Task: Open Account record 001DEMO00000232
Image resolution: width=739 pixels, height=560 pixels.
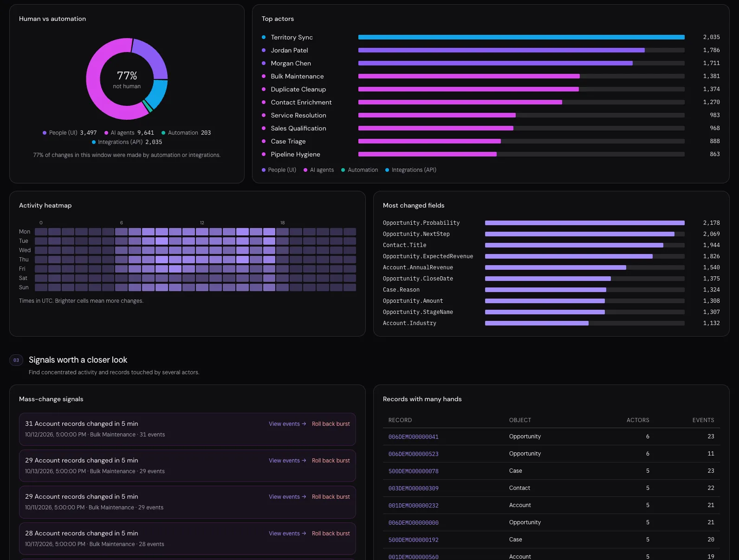Action: (413, 506)
